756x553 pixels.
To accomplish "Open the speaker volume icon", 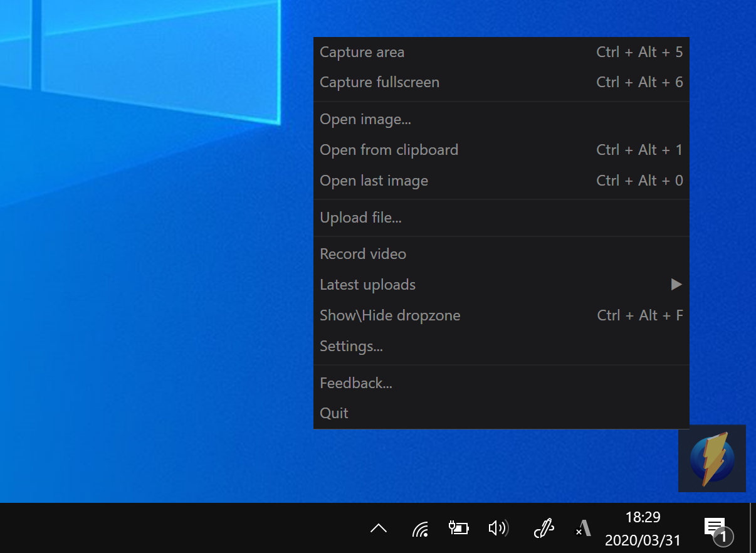I will tap(498, 529).
